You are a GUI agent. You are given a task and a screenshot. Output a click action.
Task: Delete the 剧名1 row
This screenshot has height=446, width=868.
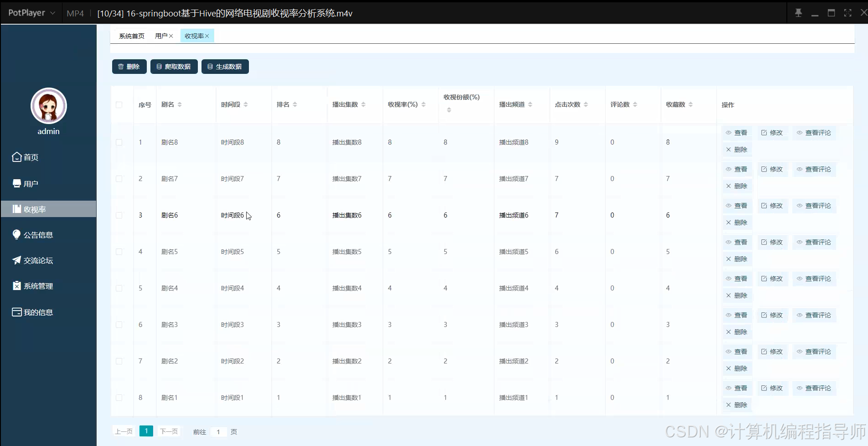(736, 405)
